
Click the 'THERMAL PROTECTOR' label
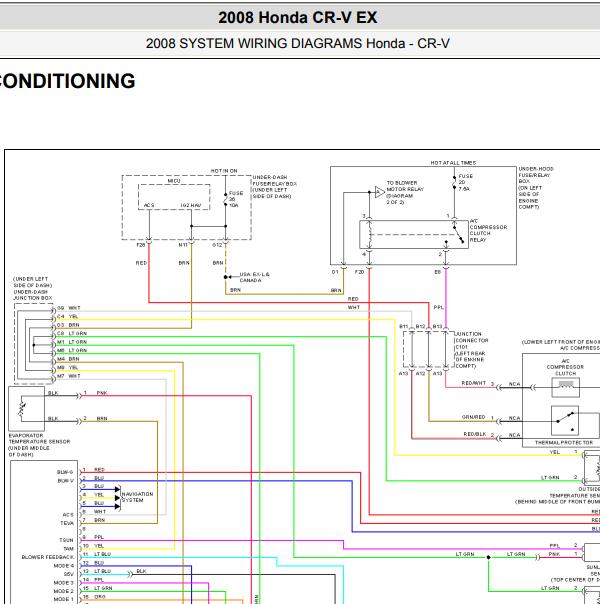pyautogui.click(x=564, y=443)
